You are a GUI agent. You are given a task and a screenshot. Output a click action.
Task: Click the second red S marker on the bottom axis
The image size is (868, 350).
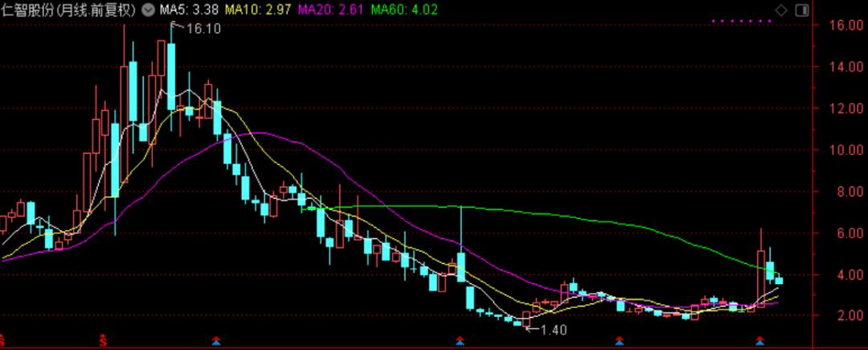102,339
